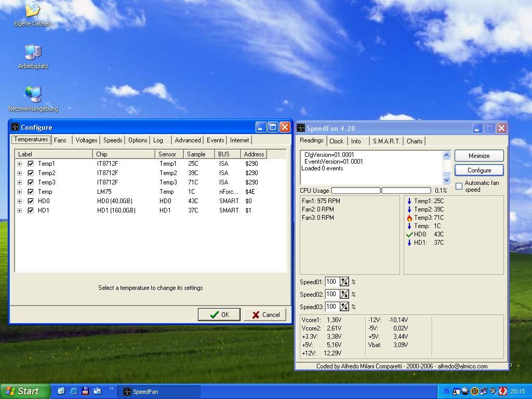Click the Address column header
This screenshot has height=399, width=532.
[254, 154]
